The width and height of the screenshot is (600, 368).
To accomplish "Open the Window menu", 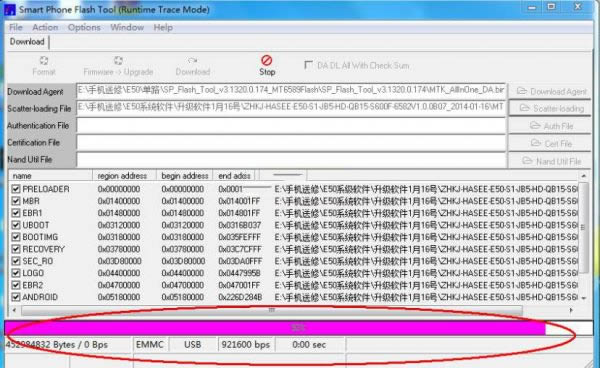I will 127,28.
